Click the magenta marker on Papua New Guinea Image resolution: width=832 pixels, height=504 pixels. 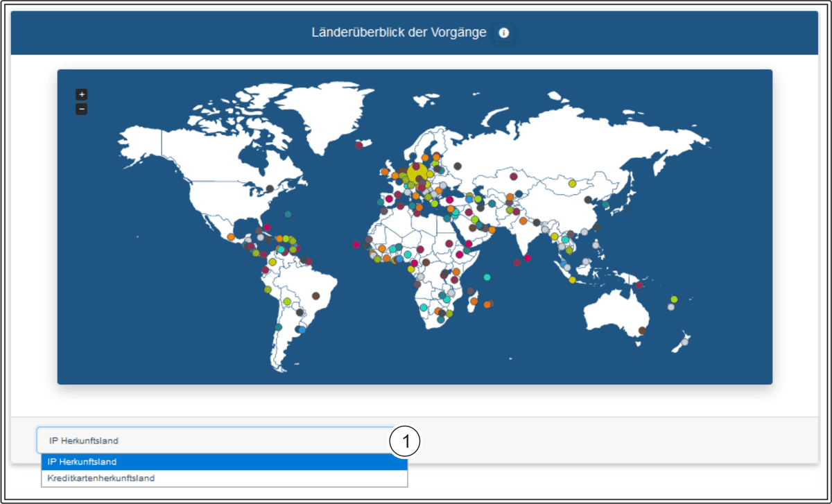click(639, 285)
